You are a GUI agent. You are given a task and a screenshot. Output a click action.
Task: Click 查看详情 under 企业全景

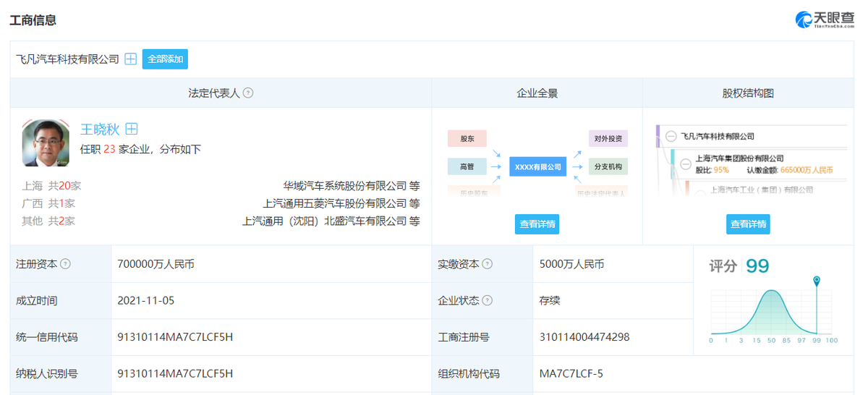pos(537,224)
